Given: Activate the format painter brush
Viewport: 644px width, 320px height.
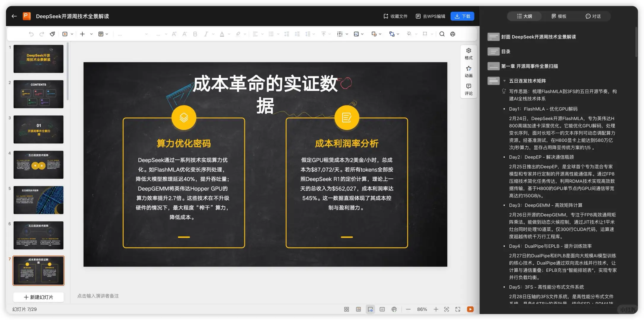Looking at the screenshot, I should pos(52,34).
